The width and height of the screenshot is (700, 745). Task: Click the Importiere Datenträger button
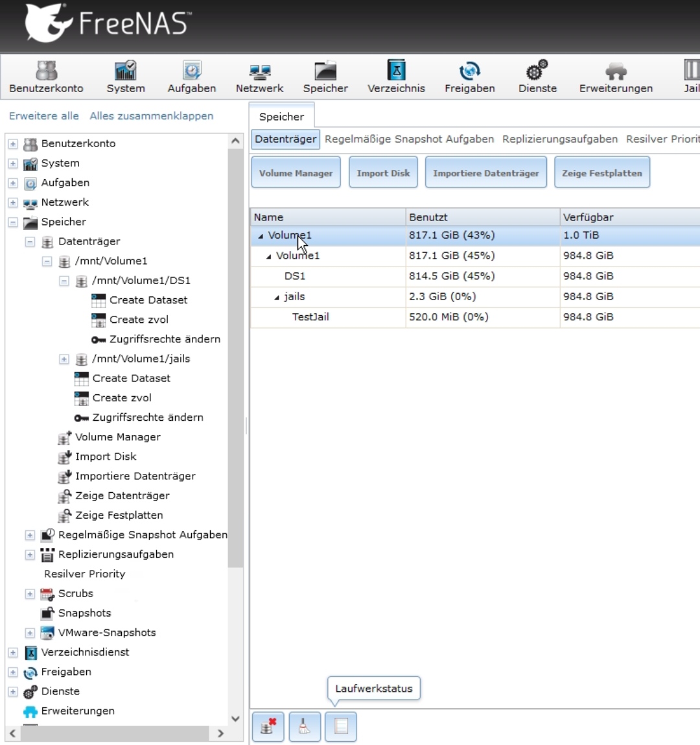tap(486, 172)
